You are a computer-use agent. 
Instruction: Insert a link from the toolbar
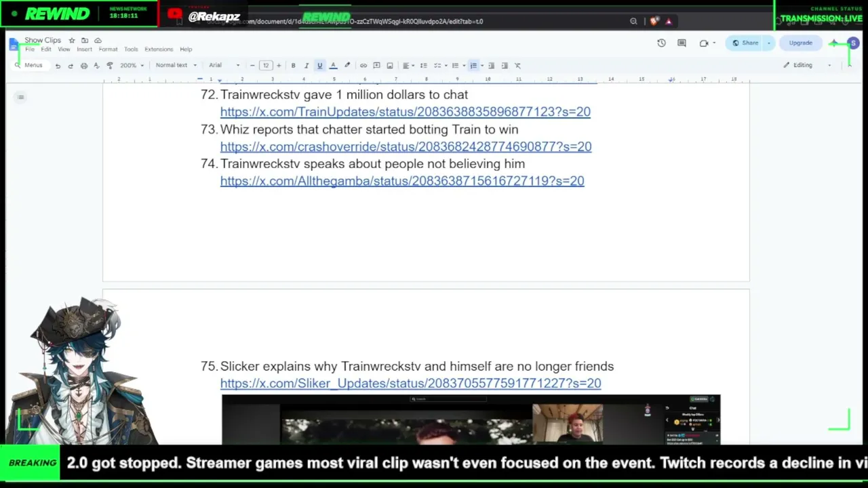point(363,66)
